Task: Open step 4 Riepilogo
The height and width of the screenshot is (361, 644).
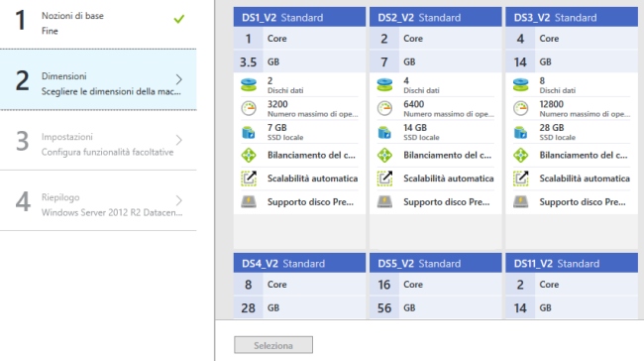Action: coord(98,200)
